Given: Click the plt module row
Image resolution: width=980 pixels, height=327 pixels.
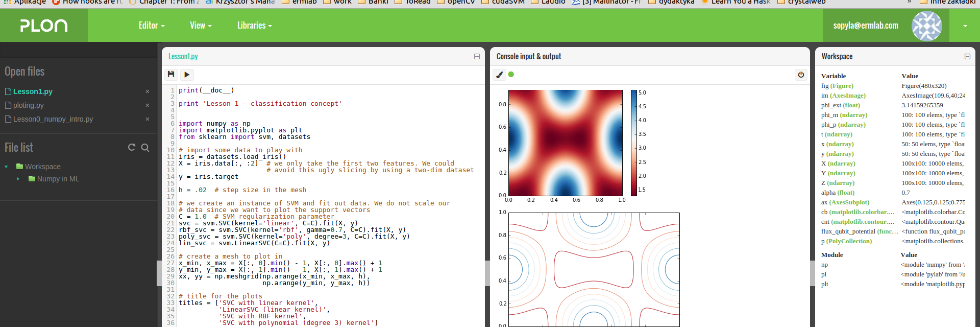Looking at the screenshot, I should (893, 284).
